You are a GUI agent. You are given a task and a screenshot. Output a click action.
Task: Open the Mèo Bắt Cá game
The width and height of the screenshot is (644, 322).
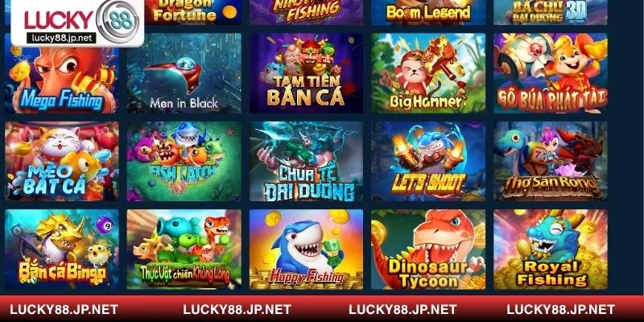tap(62, 161)
